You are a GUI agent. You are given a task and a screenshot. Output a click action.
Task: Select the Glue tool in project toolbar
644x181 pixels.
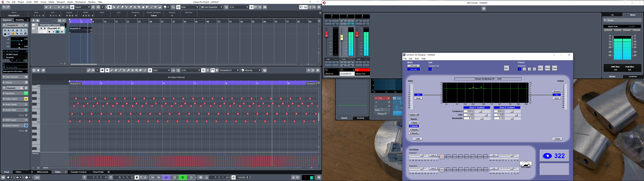tap(131, 7)
